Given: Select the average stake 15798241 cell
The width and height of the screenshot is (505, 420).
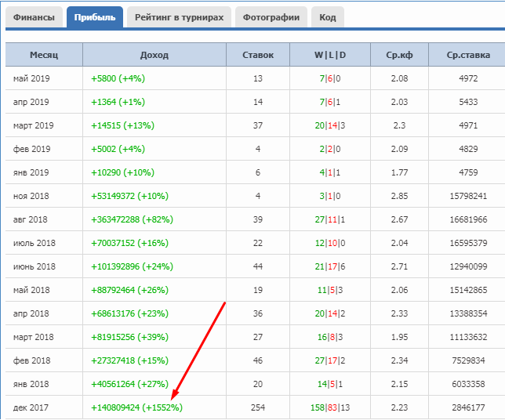Looking at the screenshot, I should coord(467,196).
